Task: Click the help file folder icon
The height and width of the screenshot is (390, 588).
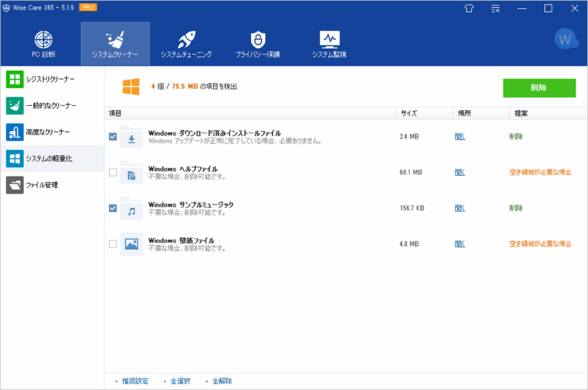Action: [x=131, y=172]
